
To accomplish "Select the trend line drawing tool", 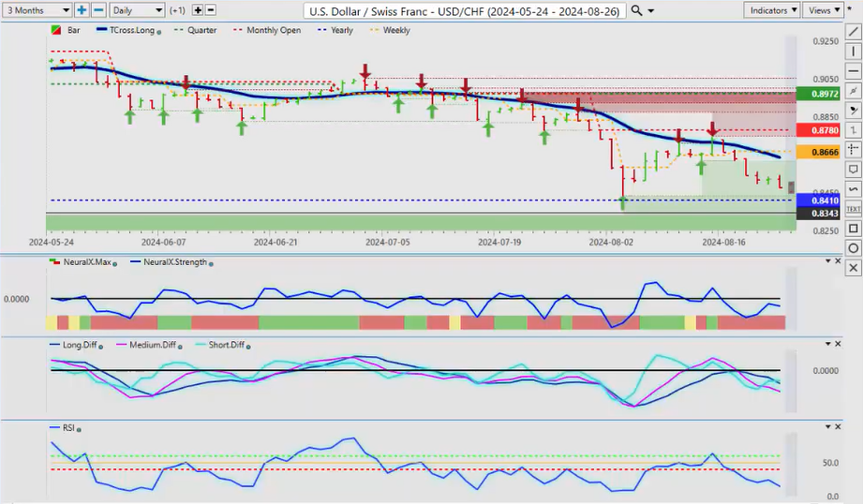I will (x=853, y=31).
